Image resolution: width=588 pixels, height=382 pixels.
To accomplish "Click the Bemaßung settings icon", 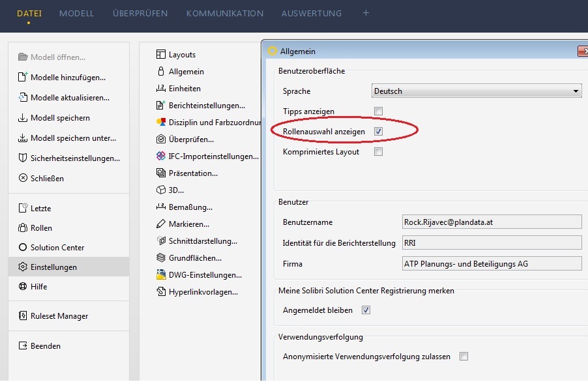I will coord(162,207).
